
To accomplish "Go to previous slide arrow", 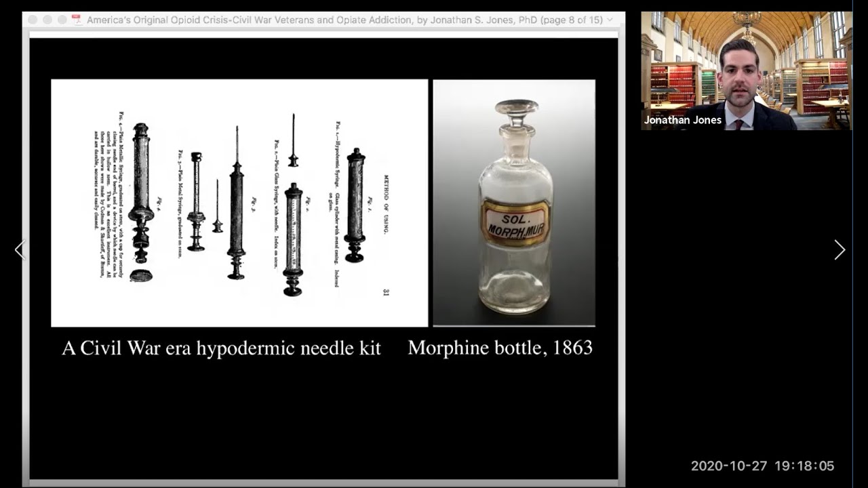I will [x=20, y=250].
